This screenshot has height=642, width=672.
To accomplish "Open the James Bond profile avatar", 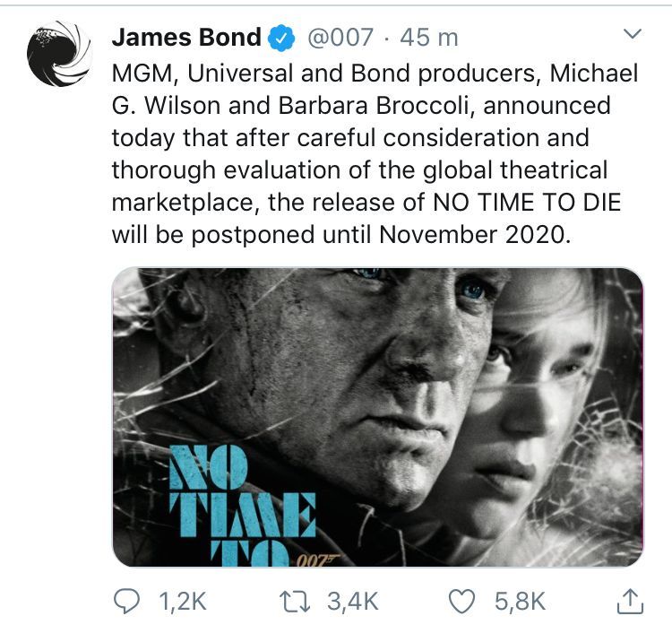I will click(59, 54).
